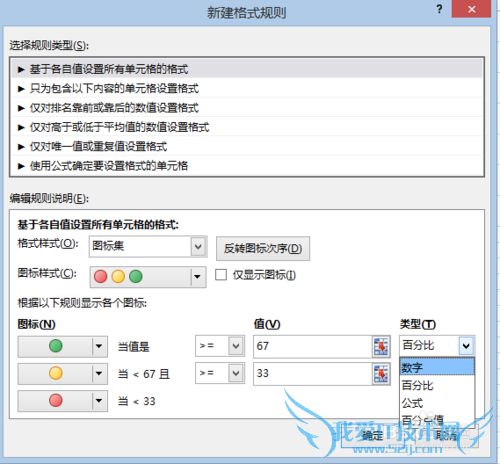Select rule type 仅对唯一值或重复值设置格式
Image resolution: width=500 pixels, height=464 pixels.
tap(247, 146)
